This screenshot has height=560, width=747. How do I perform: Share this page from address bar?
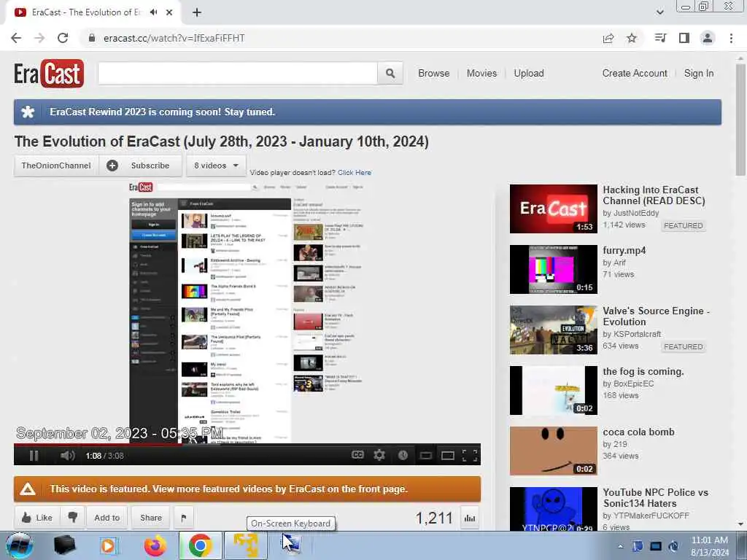(608, 38)
